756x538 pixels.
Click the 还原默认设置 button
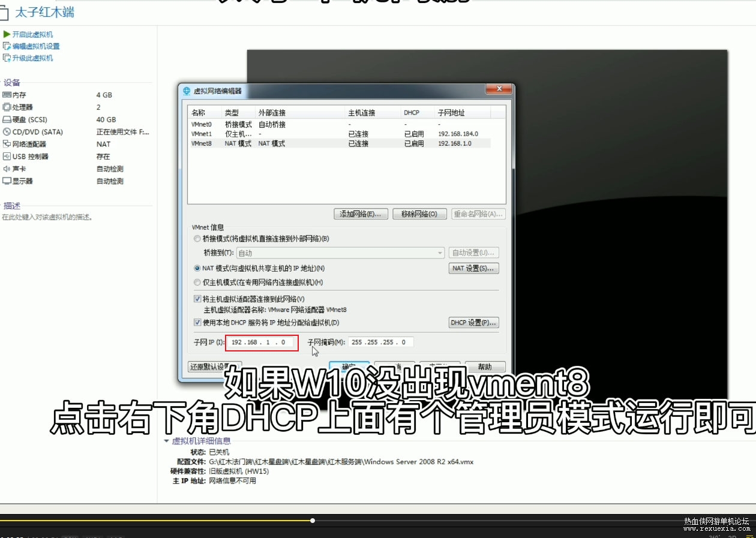click(x=214, y=366)
